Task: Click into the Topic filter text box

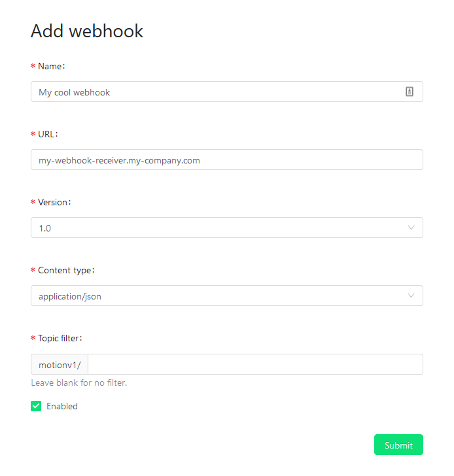Action: click(x=255, y=364)
